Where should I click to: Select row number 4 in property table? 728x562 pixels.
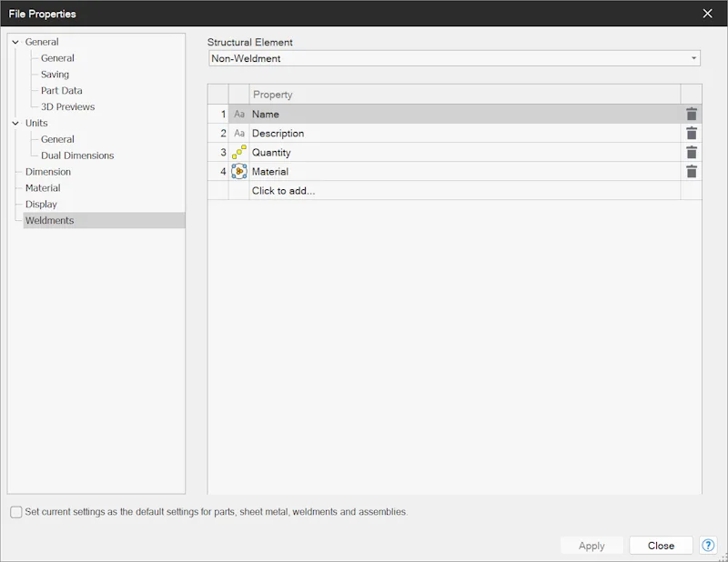(x=218, y=171)
